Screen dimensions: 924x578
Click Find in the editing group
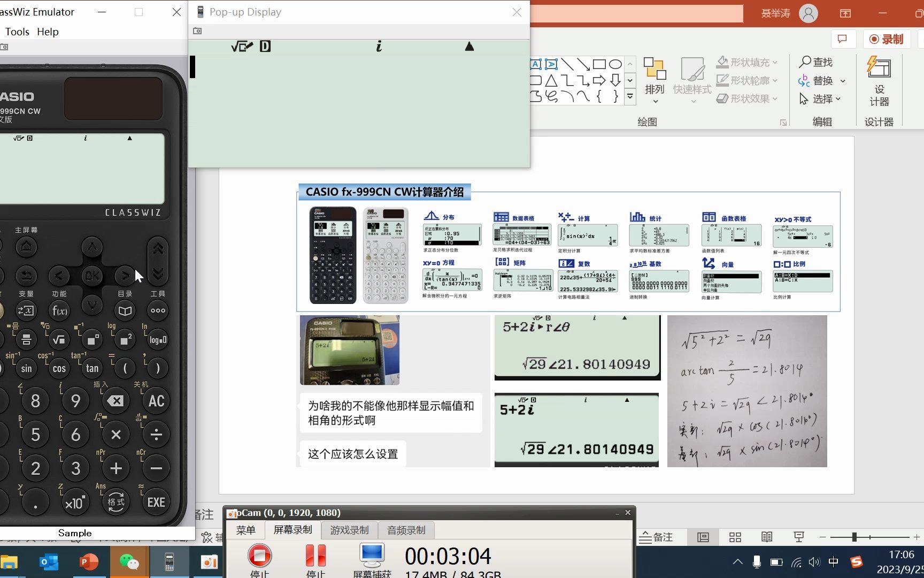pyautogui.click(x=816, y=62)
